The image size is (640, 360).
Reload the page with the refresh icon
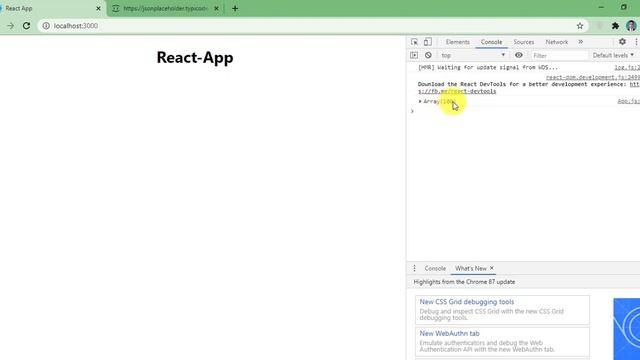point(27,26)
